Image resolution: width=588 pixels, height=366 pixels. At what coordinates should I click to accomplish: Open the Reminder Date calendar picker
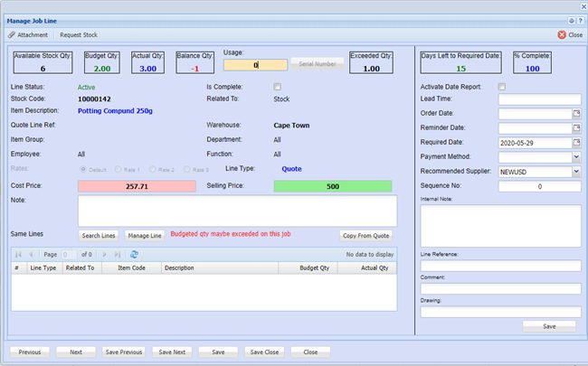point(577,127)
